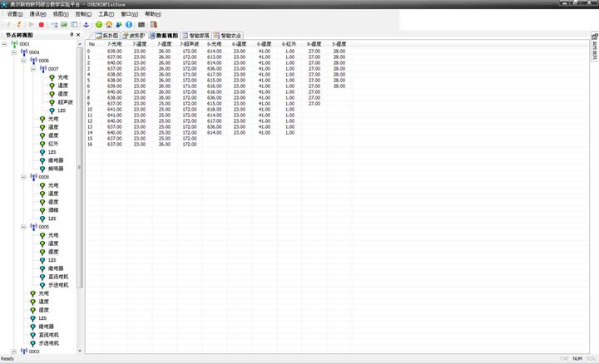
Task: Collapse the 0001 root node
Action: pos(5,44)
